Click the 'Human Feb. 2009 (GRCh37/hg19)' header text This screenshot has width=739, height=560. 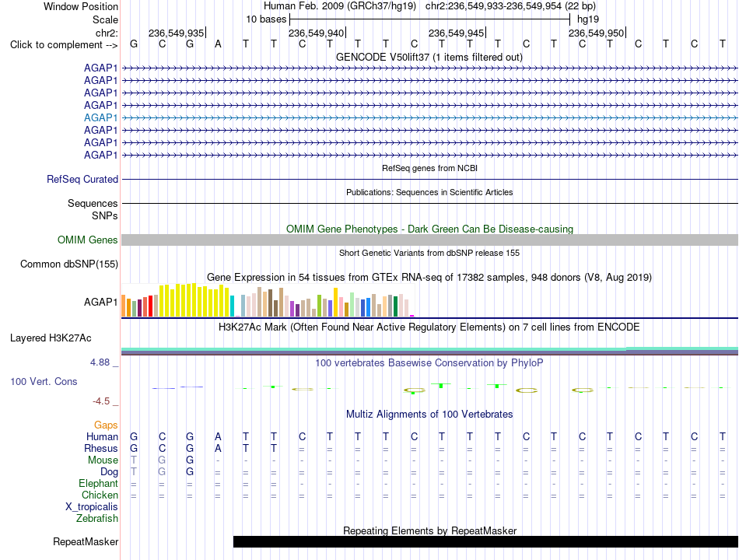coord(340,6)
